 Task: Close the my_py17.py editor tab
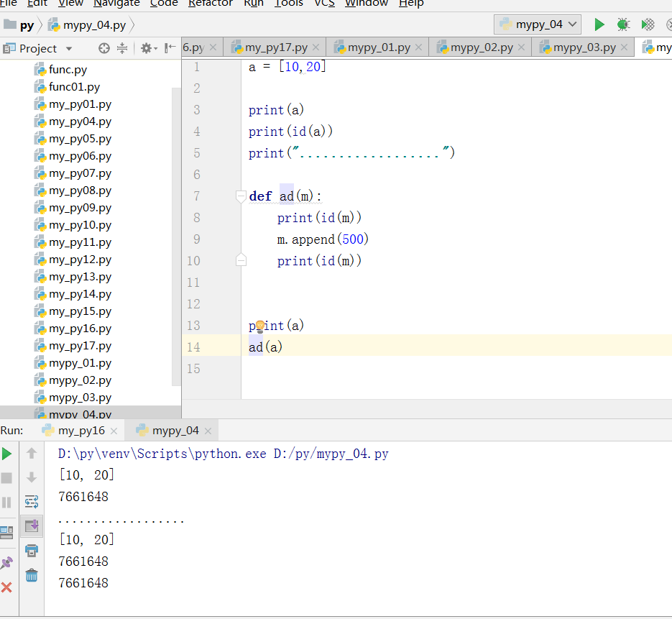coord(316,47)
